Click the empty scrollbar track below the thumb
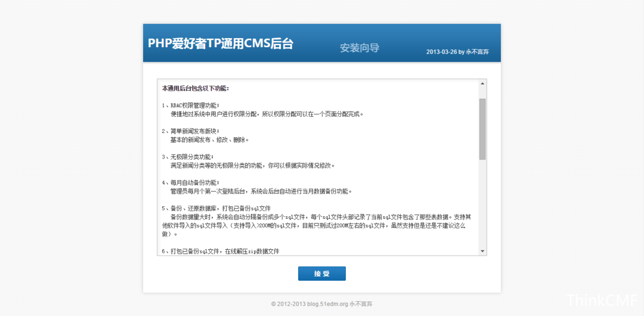This screenshot has height=316, width=644. tap(482, 203)
